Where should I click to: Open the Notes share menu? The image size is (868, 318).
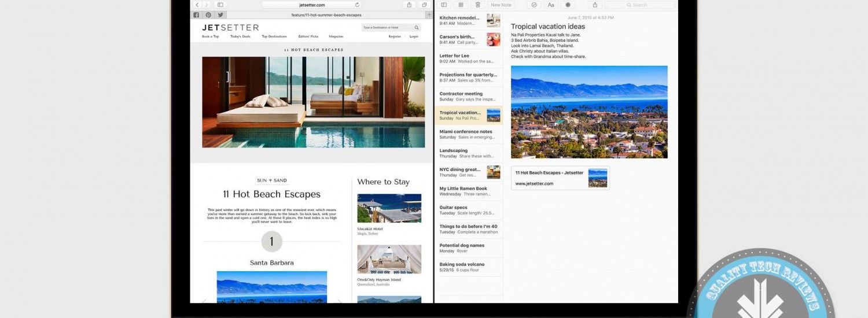[594, 5]
